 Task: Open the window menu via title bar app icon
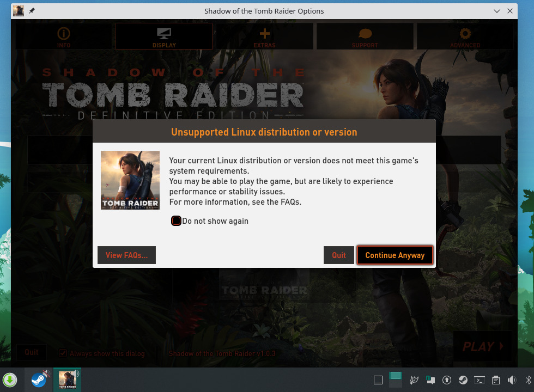[x=19, y=11]
